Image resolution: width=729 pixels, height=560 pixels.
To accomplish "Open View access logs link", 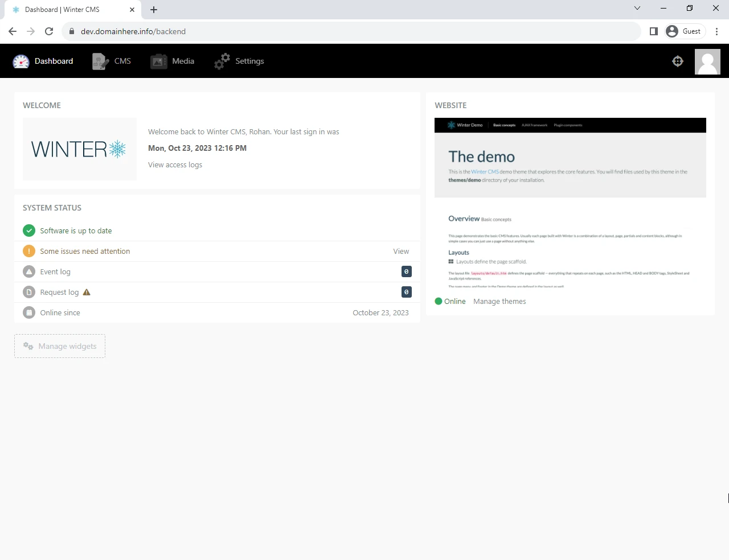I will tap(175, 164).
